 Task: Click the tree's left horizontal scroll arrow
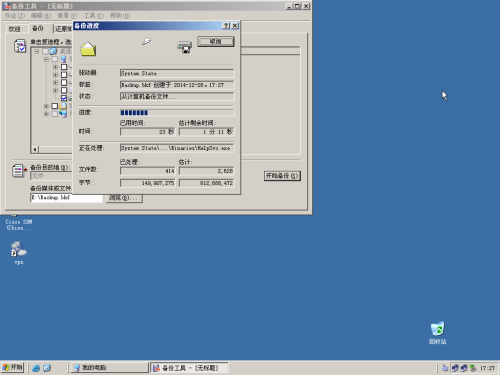point(35,149)
